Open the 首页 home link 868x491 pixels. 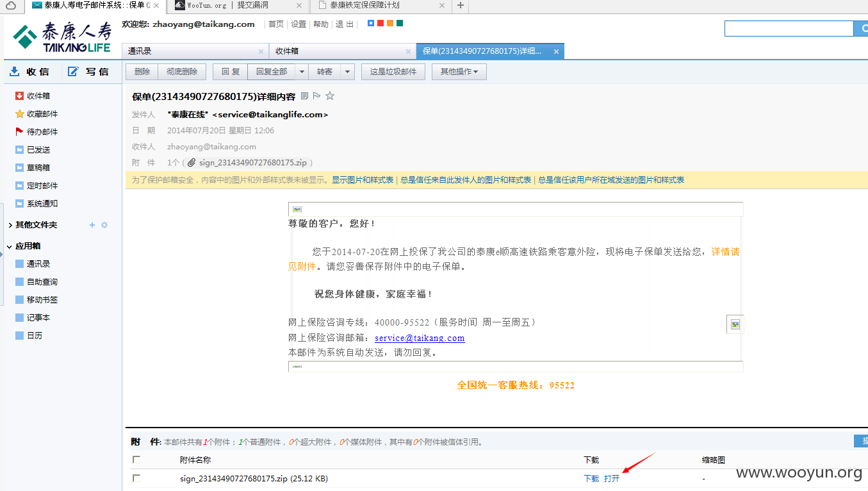click(276, 24)
